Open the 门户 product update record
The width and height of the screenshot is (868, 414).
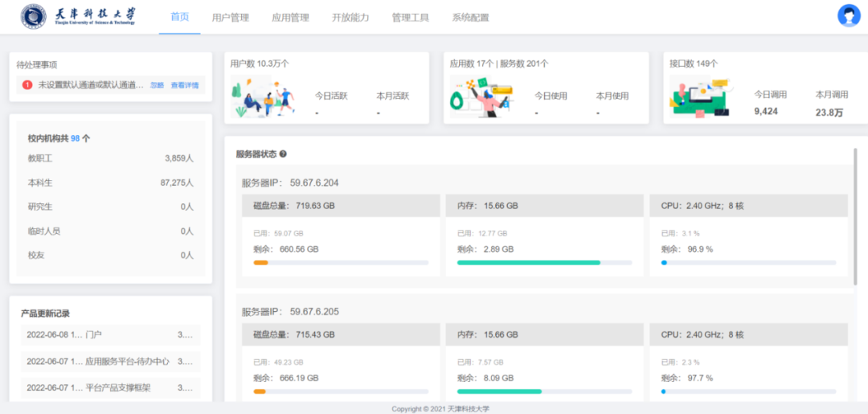[110, 335]
